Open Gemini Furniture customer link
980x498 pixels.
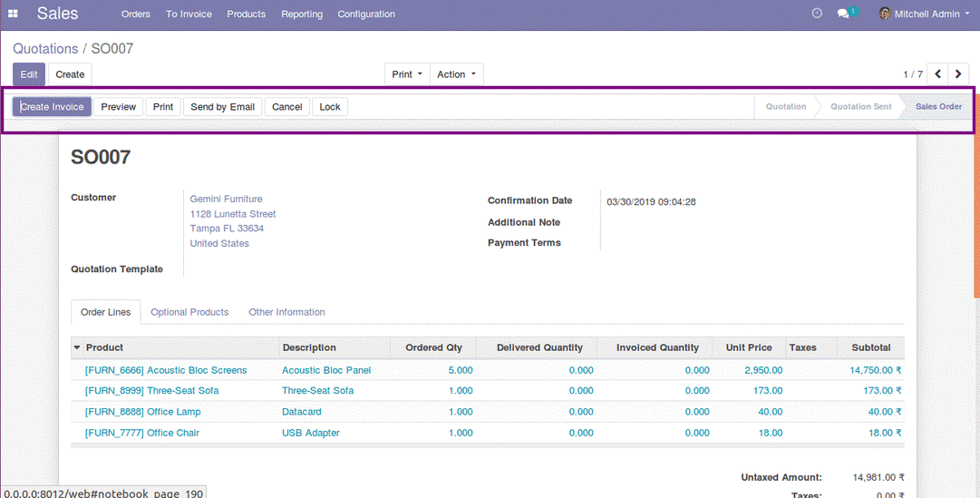(227, 199)
